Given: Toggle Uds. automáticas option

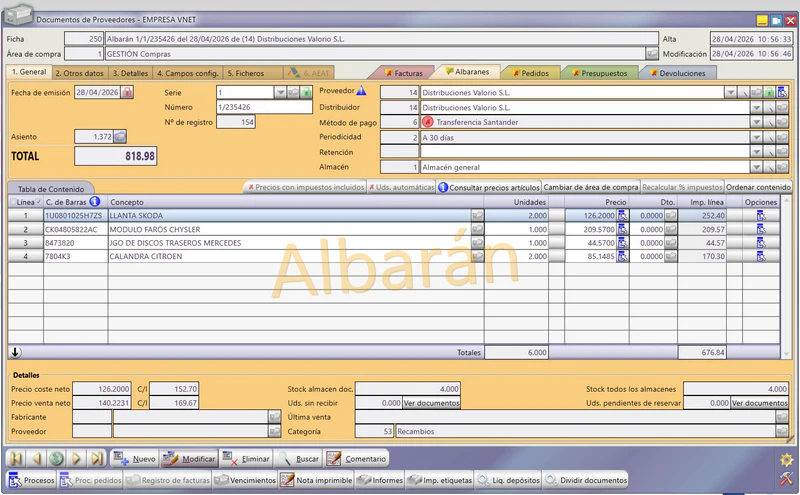Looking at the screenshot, I should pos(401,187).
